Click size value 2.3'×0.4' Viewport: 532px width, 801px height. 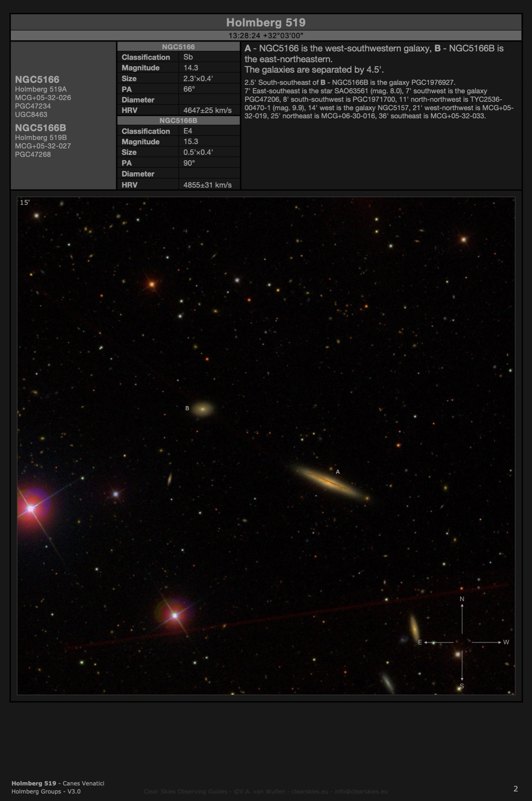(198, 79)
